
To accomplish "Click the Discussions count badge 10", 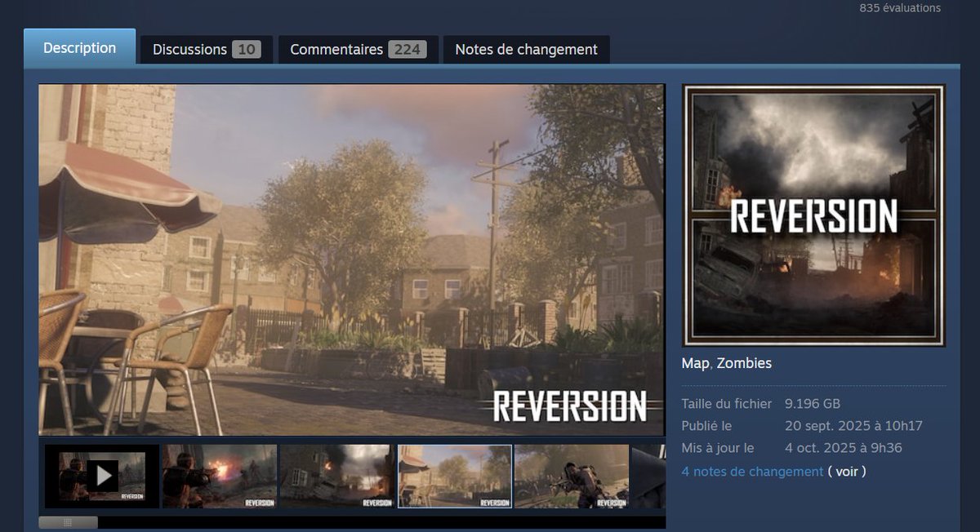I will point(247,50).
